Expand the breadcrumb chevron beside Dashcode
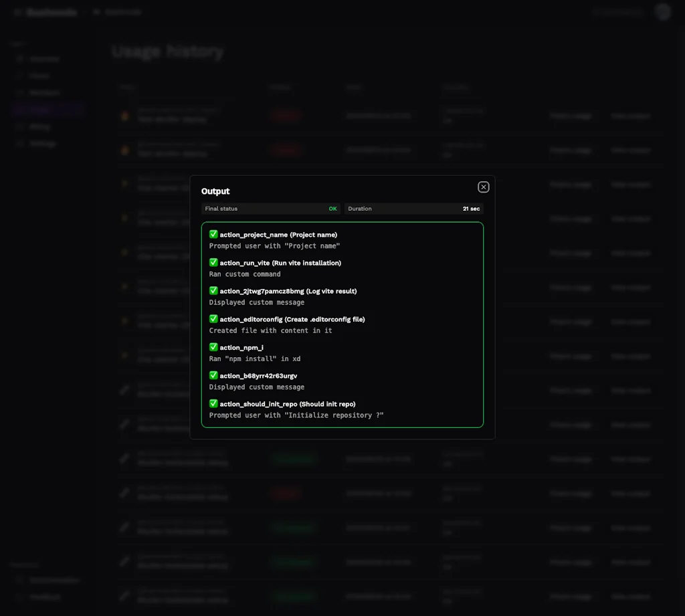This screenshot has width=685, height=616. click(86, 12)
